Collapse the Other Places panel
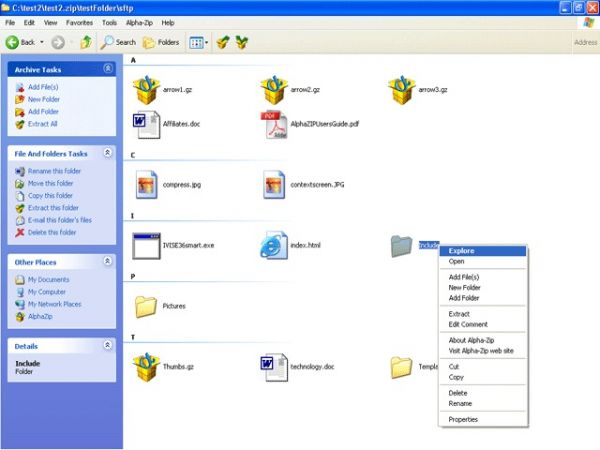Viewport: 600px width, 450px height. click(108, 262)
